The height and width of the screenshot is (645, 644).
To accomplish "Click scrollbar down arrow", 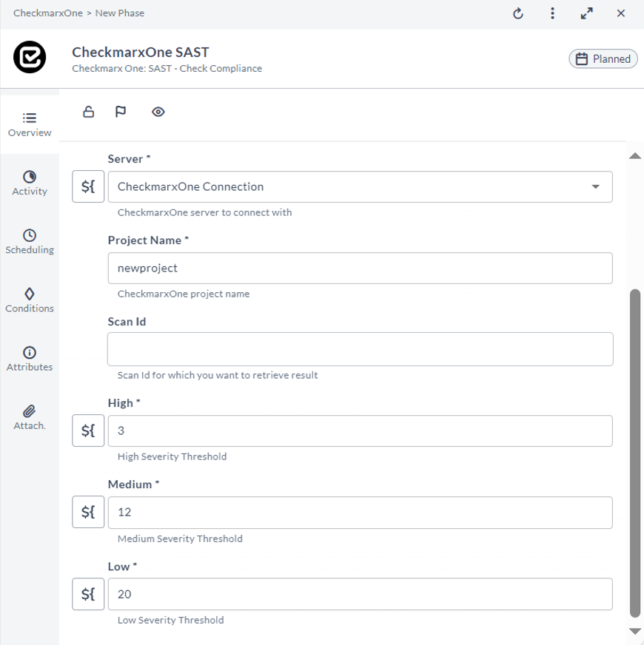I will pos(635,632).
